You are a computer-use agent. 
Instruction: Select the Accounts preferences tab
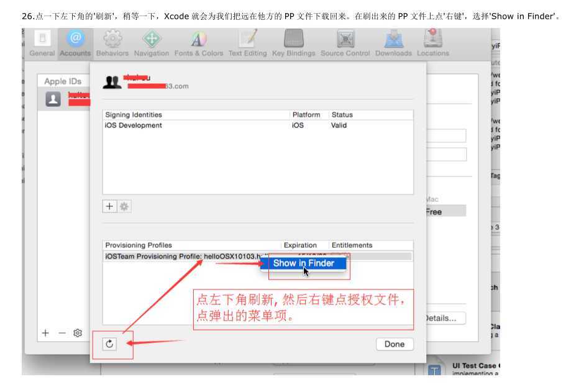75,43
